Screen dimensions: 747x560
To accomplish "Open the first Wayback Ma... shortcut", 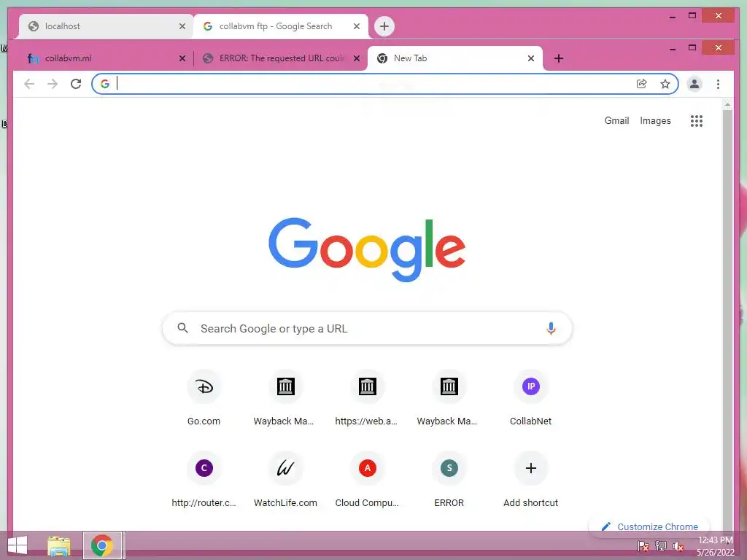I will pyautogui.click(x=285, y=399).
